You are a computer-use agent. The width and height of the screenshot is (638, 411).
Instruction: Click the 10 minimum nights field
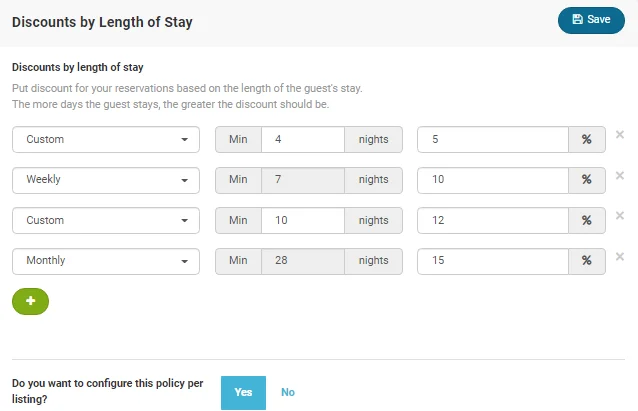coord(302,220)
